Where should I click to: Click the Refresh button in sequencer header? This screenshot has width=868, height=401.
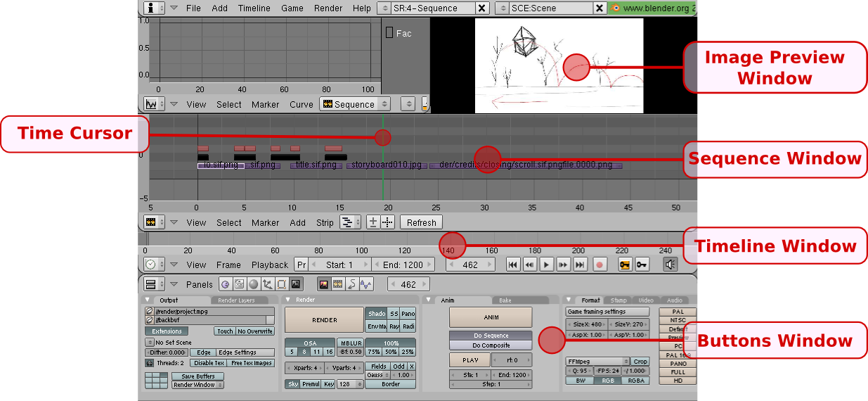(x=421, y=222)
